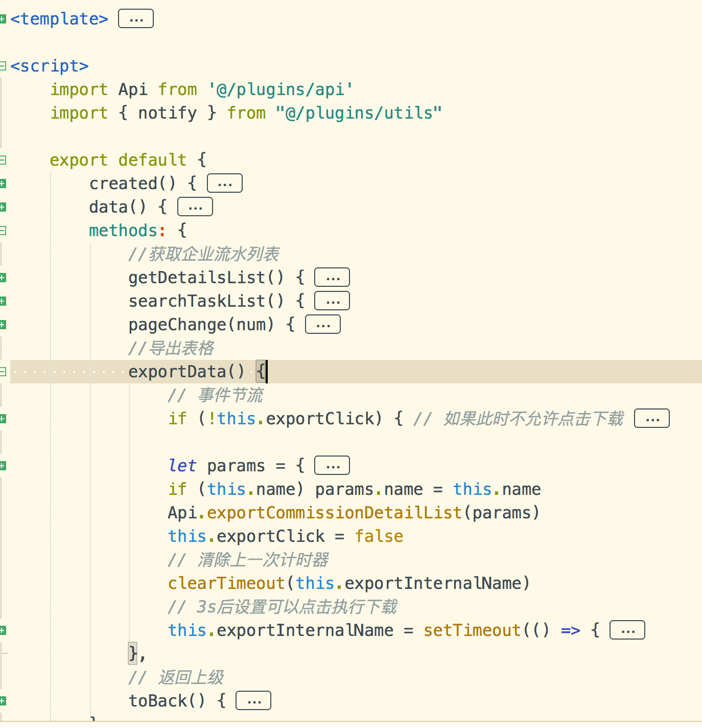
Task: Expand the let params gutter plus marker
Action: (3, 466)
